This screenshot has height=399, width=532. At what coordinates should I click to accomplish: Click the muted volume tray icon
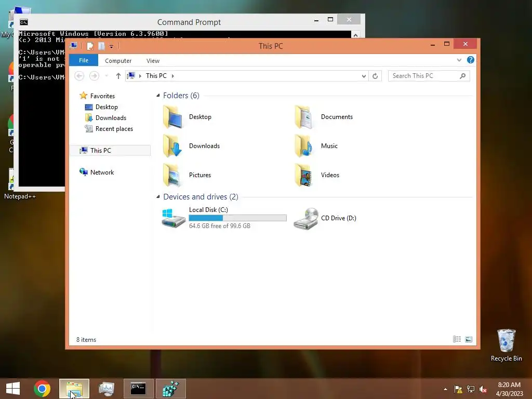click(x=483, y=389)
